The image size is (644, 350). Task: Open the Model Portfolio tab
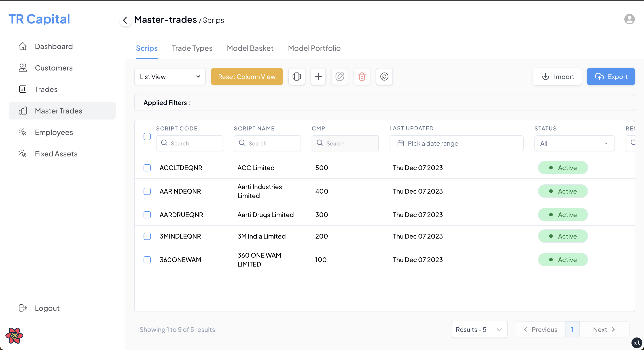314,48
